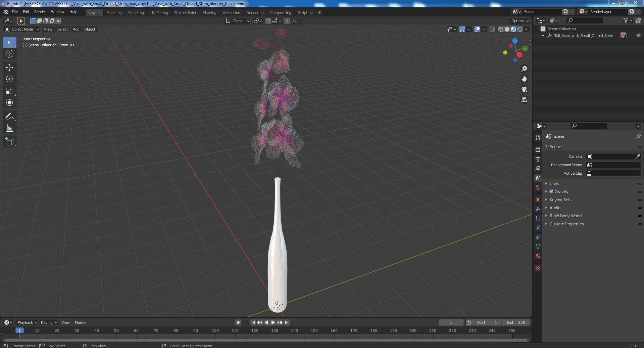The width and height of the screenshot is (644, 348).
Task: Toggle viewport gizmos
Action: click(x=462, y=29)
